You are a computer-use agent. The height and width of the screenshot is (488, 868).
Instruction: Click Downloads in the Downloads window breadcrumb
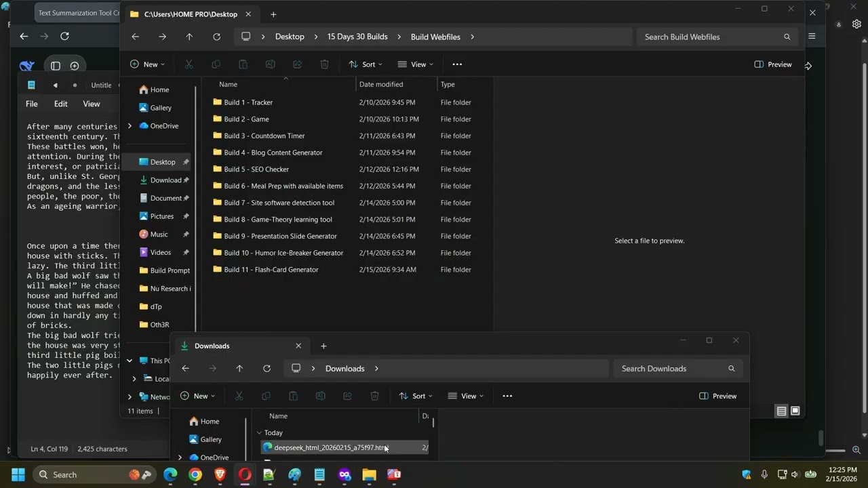[345, 369]
